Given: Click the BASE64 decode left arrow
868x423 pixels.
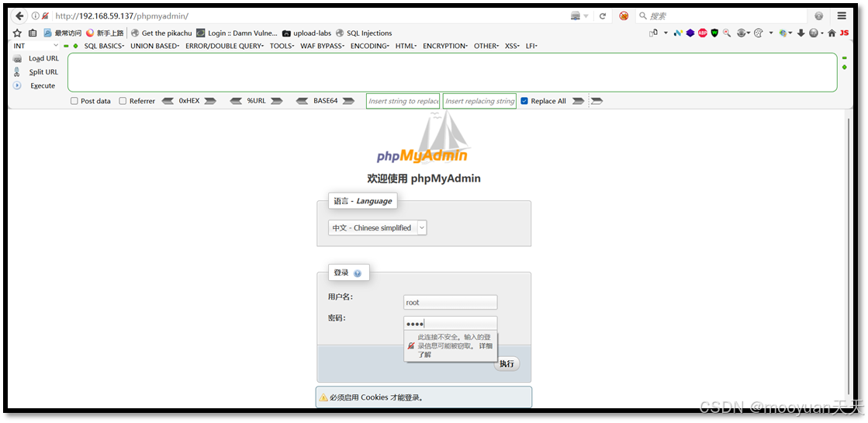Looking at the screenshot, I should 303,102.
